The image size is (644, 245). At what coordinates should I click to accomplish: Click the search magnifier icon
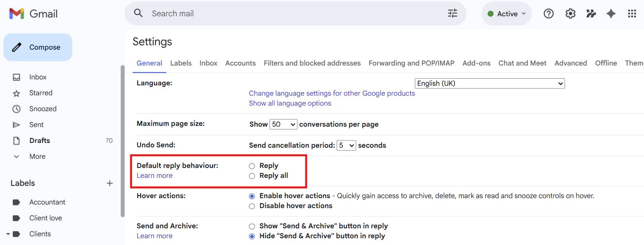(138, 13)
